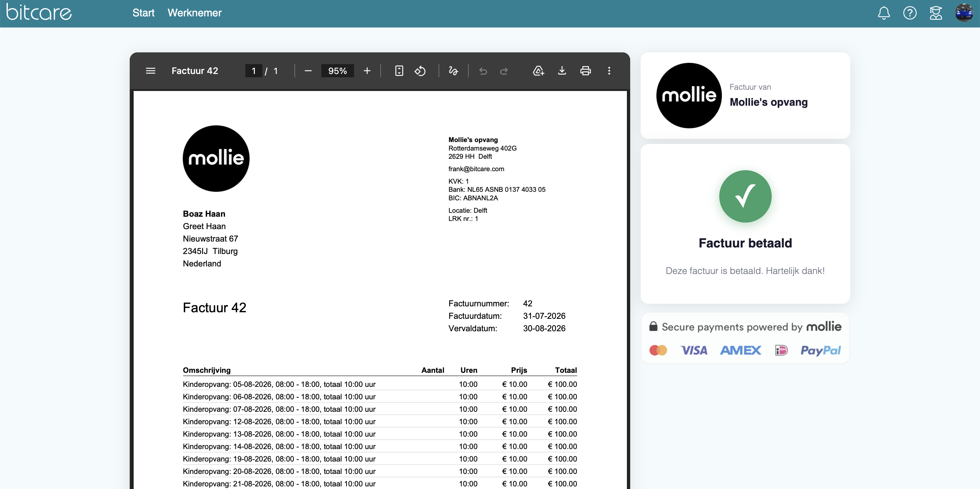Viewport: 980px width, 489px height.
Task: Click the 'Mollie's opvang' sender name in panel
Action: pyautogui.click(x=768, y=102)
